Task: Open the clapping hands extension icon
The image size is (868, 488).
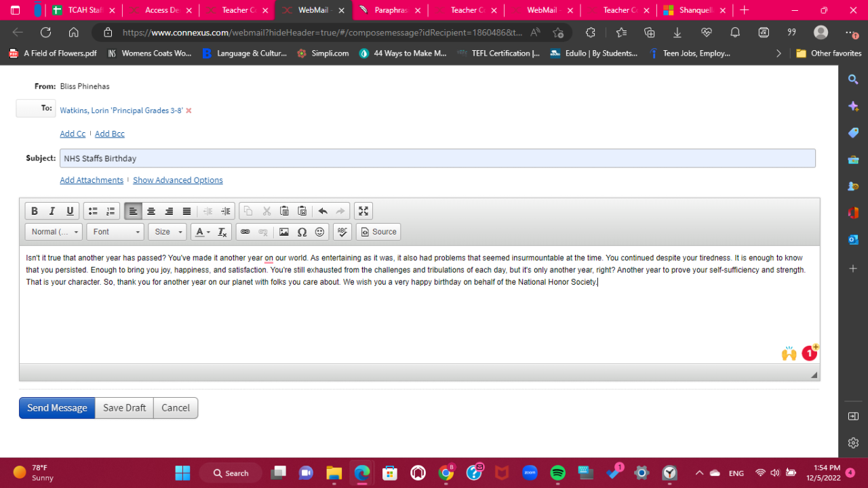Action: [x=789, y=353]
